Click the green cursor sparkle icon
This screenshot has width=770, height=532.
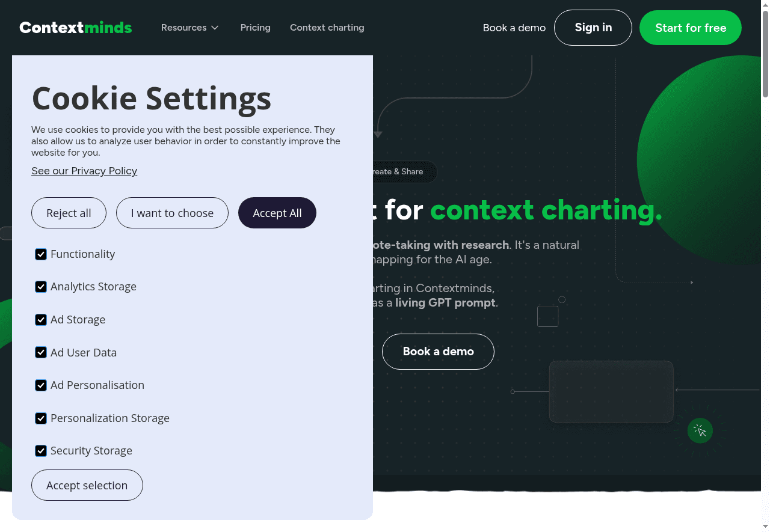700,430
